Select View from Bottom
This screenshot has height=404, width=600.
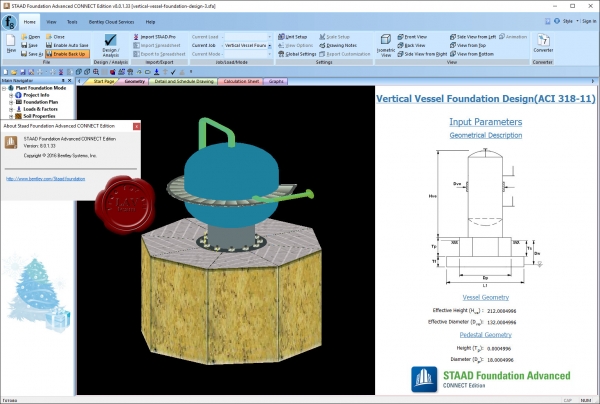click(472, 54)
